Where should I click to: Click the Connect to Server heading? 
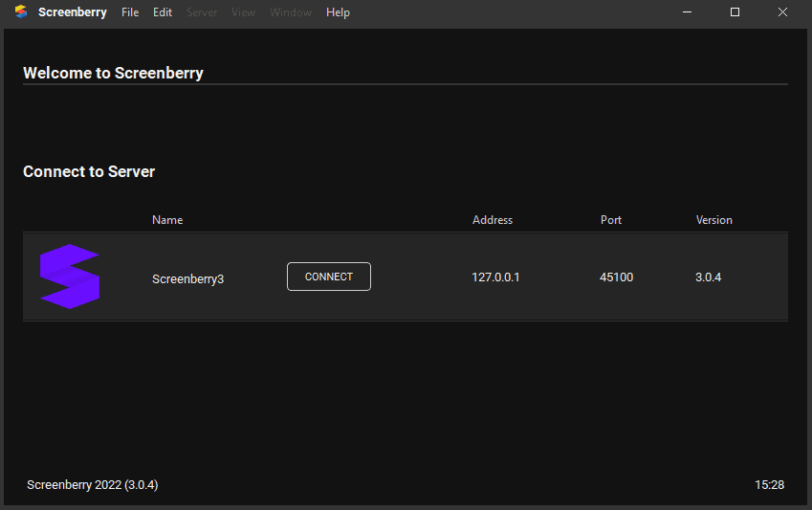point(89,171)
